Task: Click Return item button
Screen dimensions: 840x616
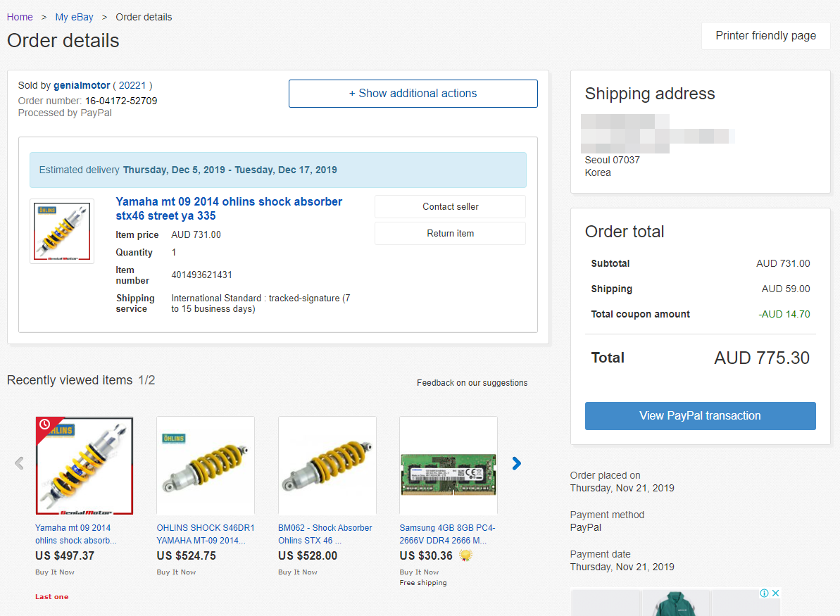Action: point(450,234)
